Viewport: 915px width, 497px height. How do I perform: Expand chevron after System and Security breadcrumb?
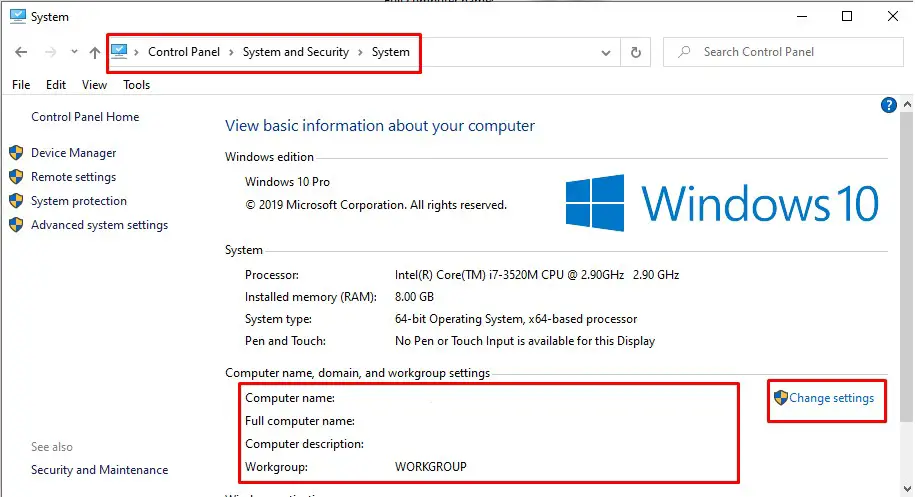pos(360,52)
